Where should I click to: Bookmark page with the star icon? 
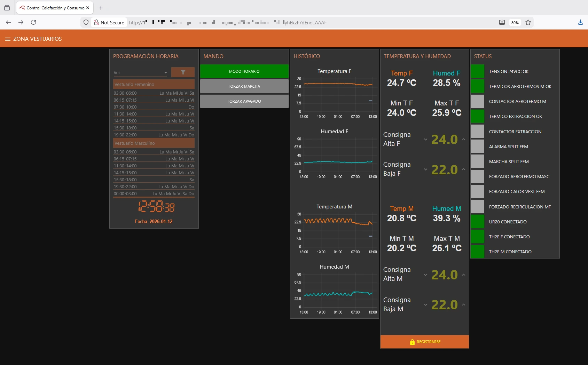[528, 22]
